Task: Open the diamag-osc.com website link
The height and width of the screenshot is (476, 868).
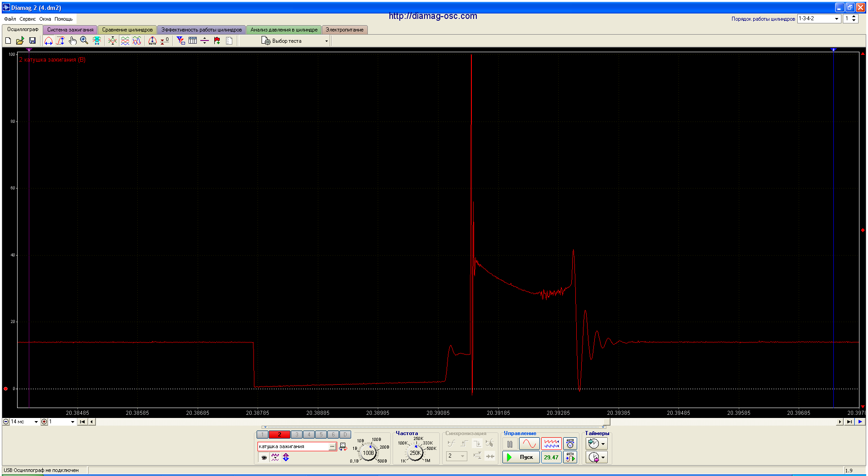Action: pos(433,16)
